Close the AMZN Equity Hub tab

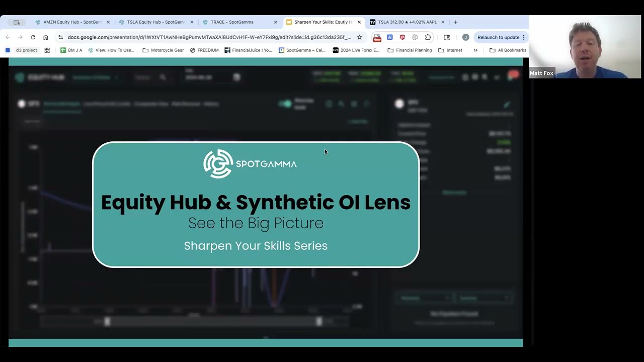pos(108,22)
